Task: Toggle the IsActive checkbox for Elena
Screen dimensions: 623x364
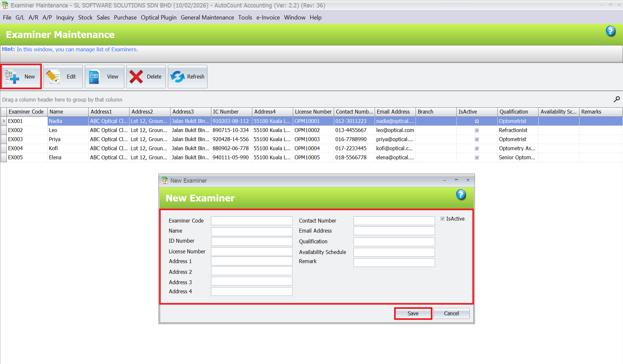Action: 477,158
